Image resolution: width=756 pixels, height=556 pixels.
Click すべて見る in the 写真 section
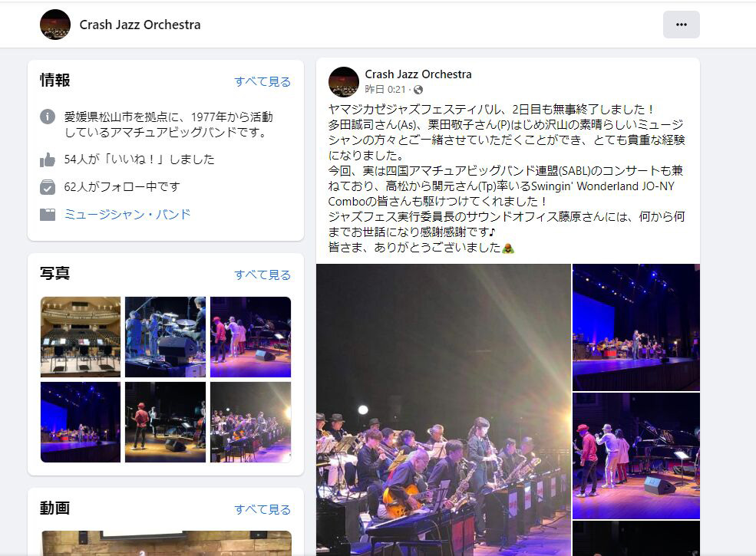(262, 275)
